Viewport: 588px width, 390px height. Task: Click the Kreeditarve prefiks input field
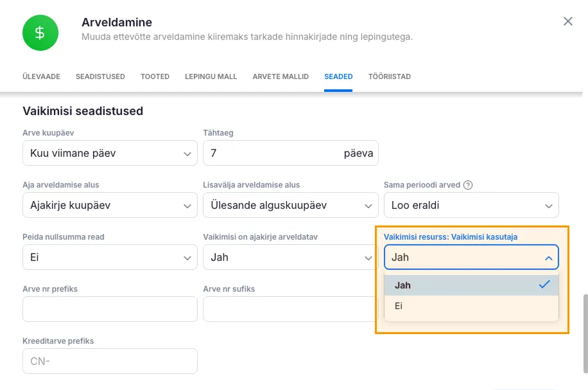pos(110,361)
